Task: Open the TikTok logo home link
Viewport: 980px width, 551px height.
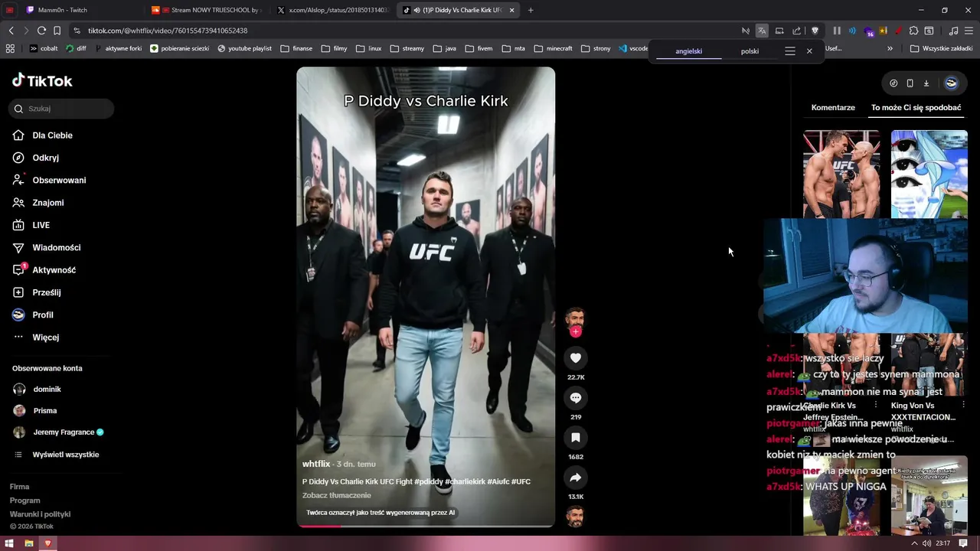Action: coord(42,80)
